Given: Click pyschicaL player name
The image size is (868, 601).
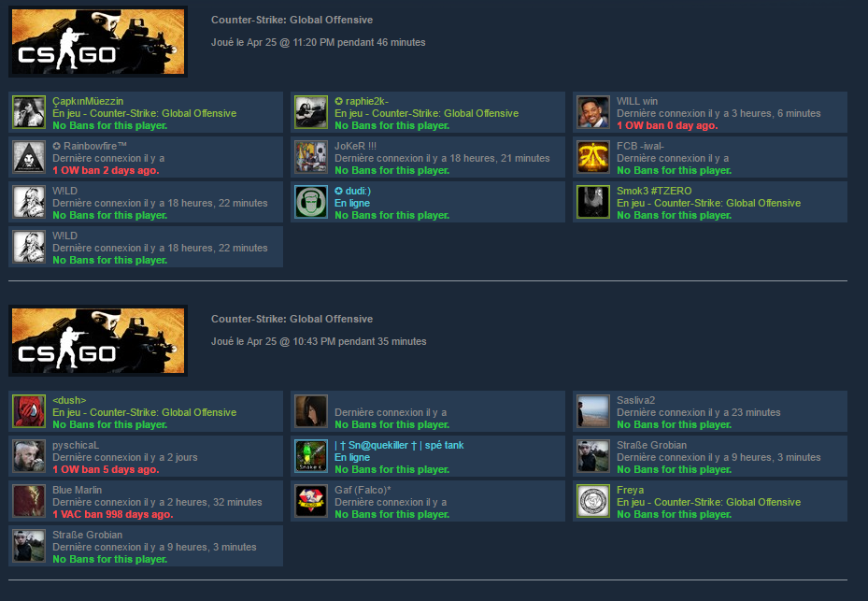Looking at the screenshot, I should point(76,445).
